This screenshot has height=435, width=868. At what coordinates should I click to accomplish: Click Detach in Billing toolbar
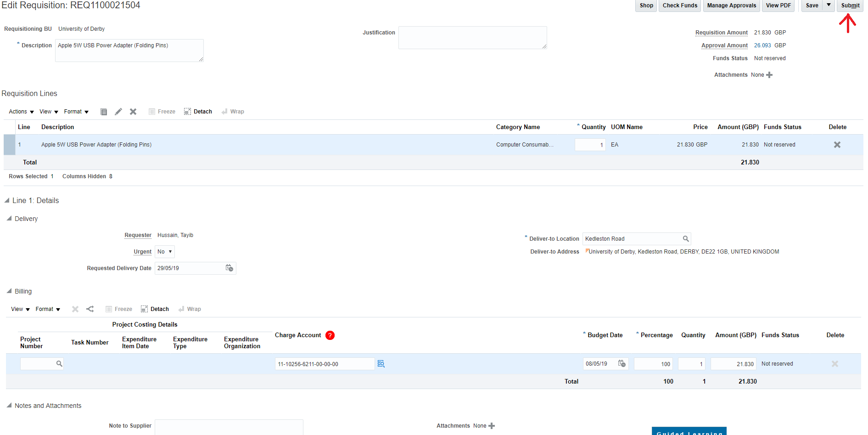click(x=155, y=309)
